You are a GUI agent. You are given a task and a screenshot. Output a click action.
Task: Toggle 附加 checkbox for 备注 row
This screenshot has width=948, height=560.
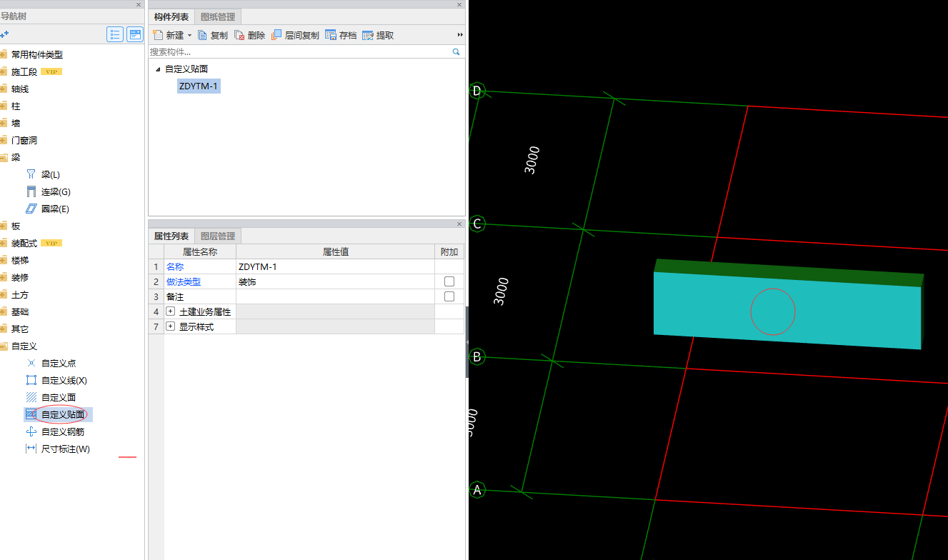click(x=449, y=296)
